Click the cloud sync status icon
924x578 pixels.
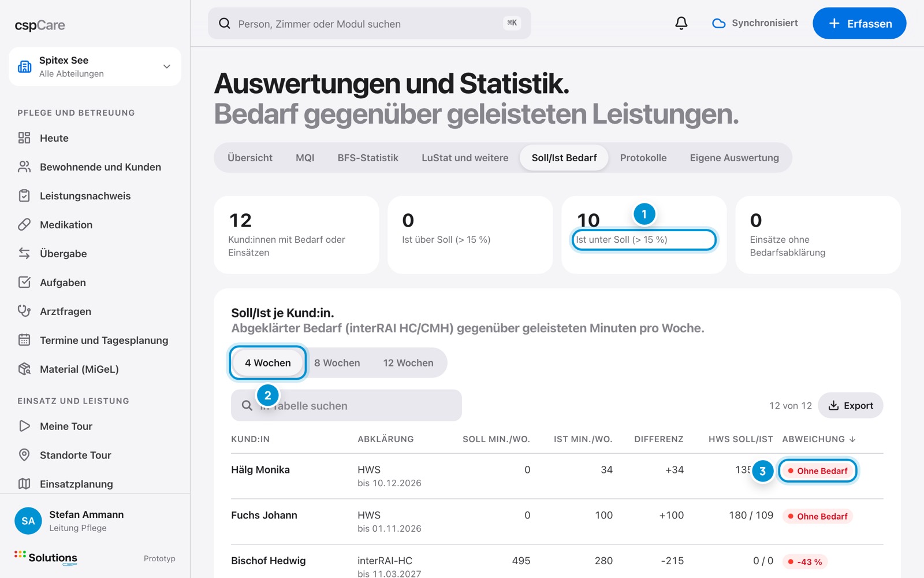pos(718,23)
